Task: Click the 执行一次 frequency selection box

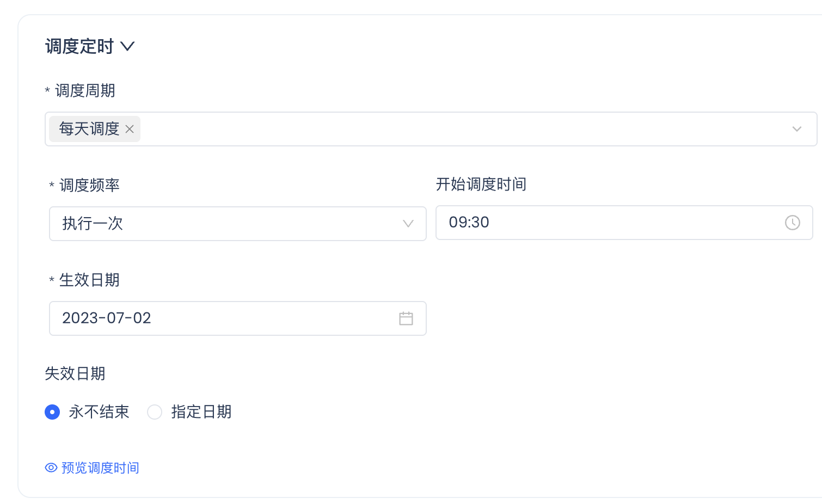Action: (x=218, y=224)
